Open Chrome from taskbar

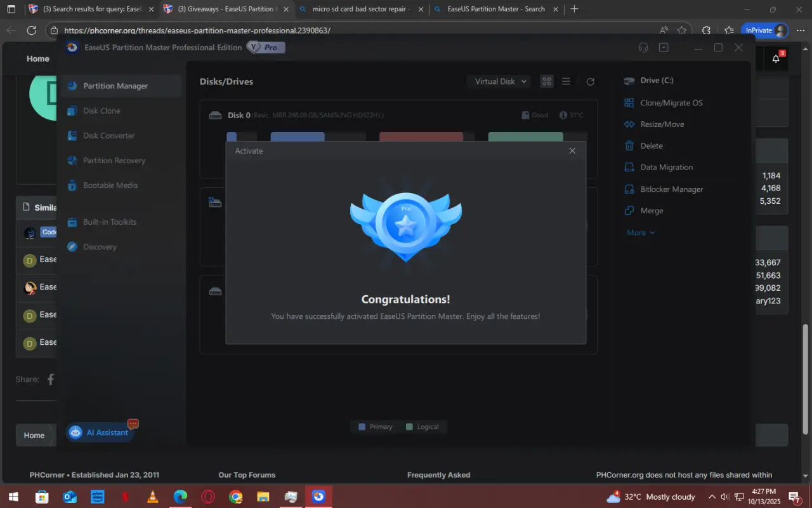235,497
